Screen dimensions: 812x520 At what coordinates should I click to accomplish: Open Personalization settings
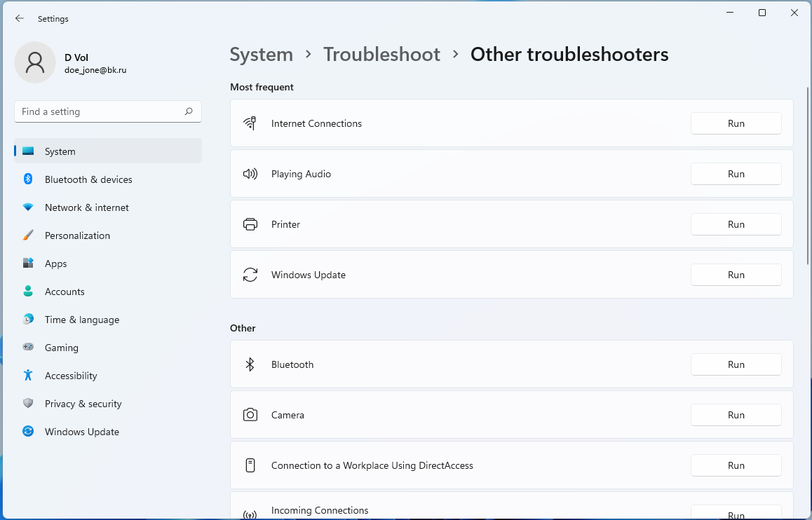point(108,235)
